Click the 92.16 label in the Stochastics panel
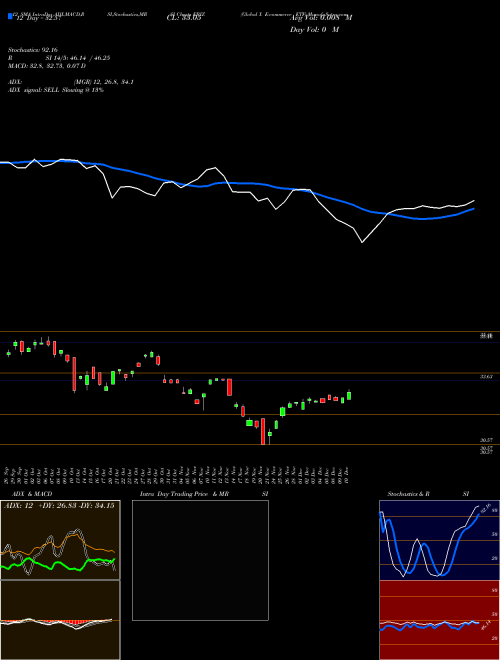This screenshot has height=660, width=500. pos(485,508)
